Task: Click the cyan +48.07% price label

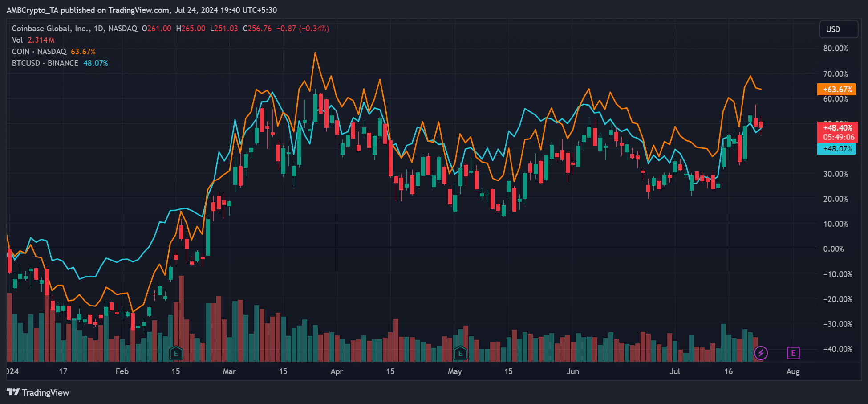Action: (x=836, y=149)
